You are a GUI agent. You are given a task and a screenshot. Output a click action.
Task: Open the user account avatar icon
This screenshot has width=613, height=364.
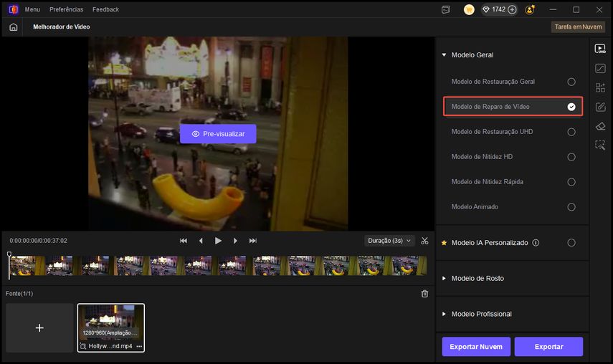[x=530, y=9]
